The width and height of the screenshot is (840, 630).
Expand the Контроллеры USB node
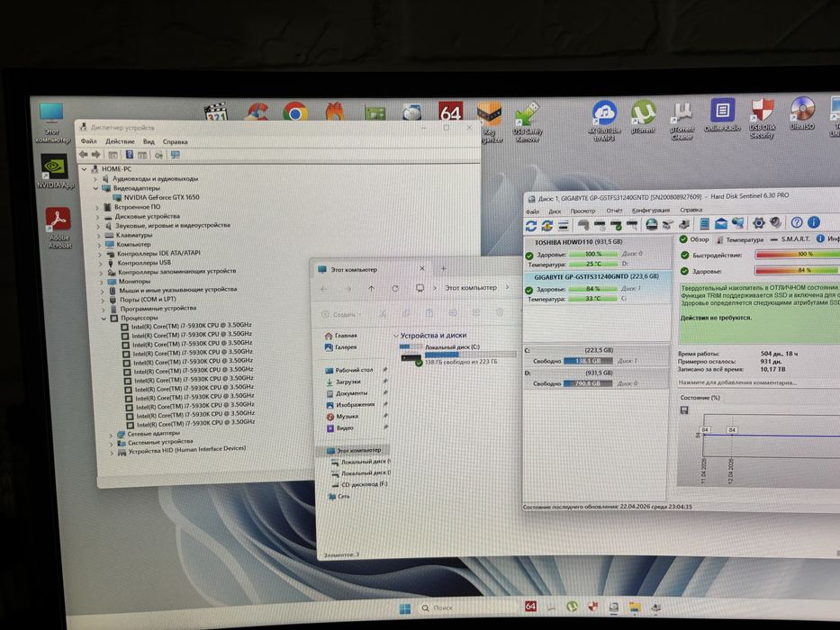(x=100, y=263)
